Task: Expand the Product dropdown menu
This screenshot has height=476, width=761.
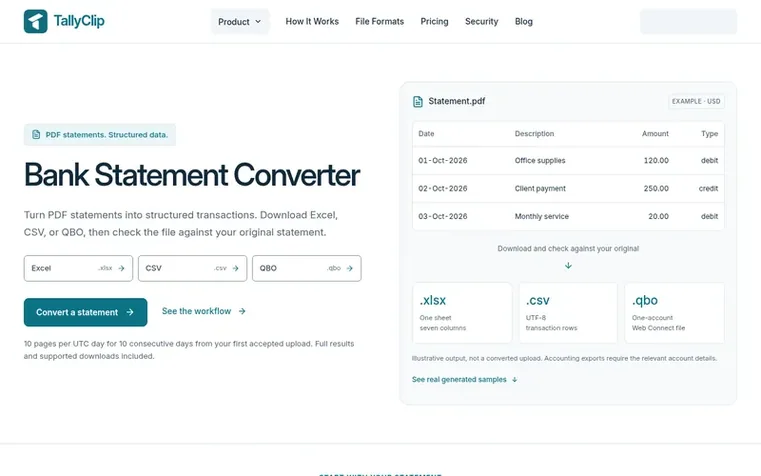Action: pos(240,22)
